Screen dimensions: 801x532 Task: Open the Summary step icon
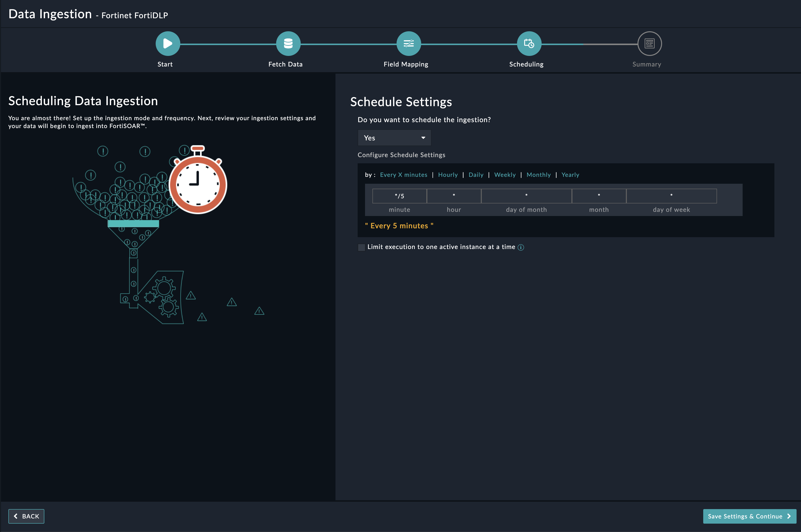pyautogui.click(x=649, y=43)
